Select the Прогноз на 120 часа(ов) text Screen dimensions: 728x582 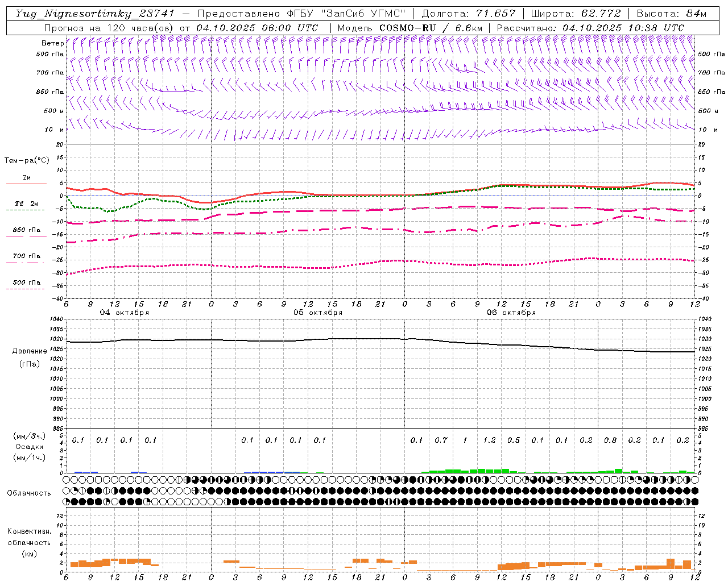click(109, 28)
